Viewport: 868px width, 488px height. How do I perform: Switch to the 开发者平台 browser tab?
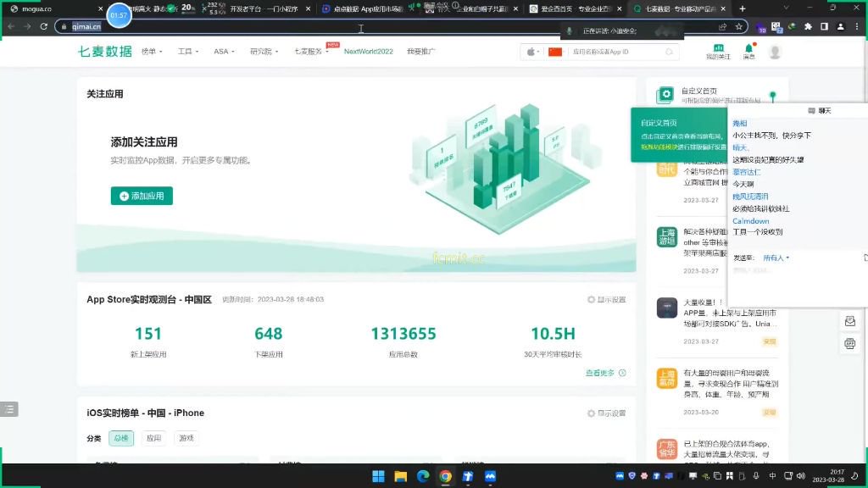click(267, 8)
